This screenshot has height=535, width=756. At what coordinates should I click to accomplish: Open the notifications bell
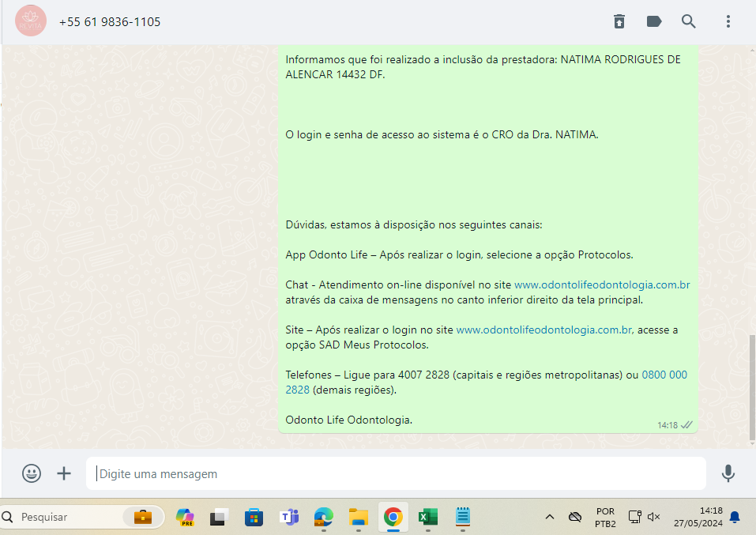pos(735,517)
